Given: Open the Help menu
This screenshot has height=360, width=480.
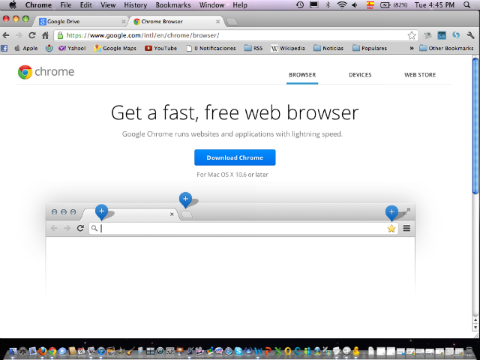Looking at the screenshot, I should tap(240, 5).
